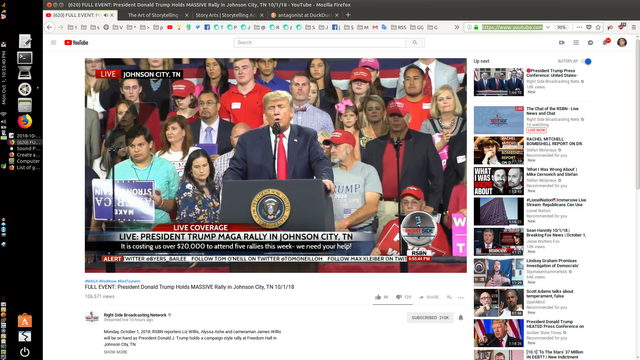
Task: Open the site security padlock icon
Action: [476, 27]
